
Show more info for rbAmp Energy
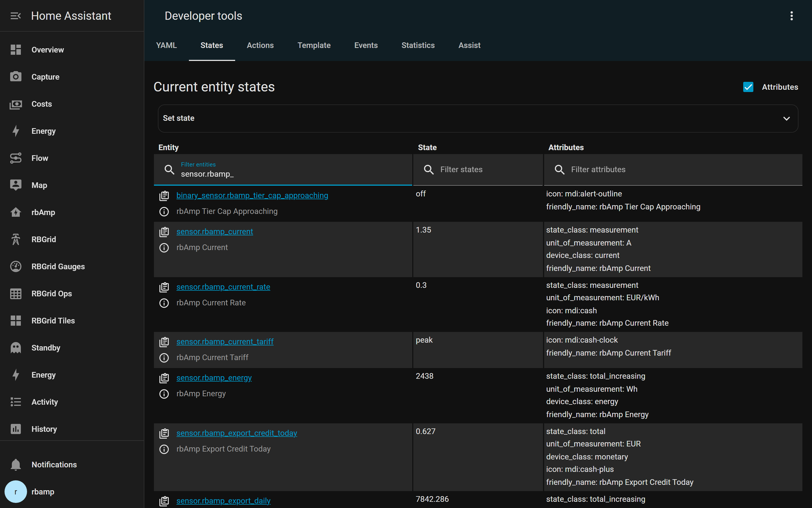click(164, 394)
